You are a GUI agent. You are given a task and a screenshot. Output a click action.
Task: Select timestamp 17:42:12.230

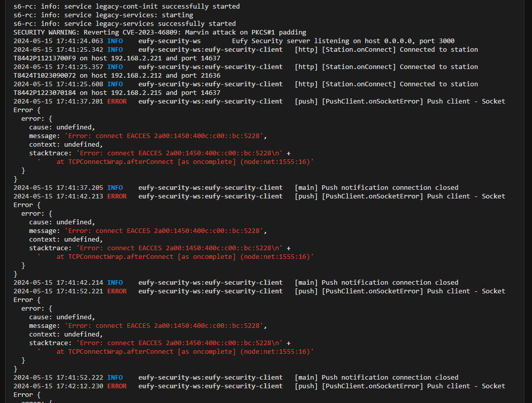(x=80, y=386)
